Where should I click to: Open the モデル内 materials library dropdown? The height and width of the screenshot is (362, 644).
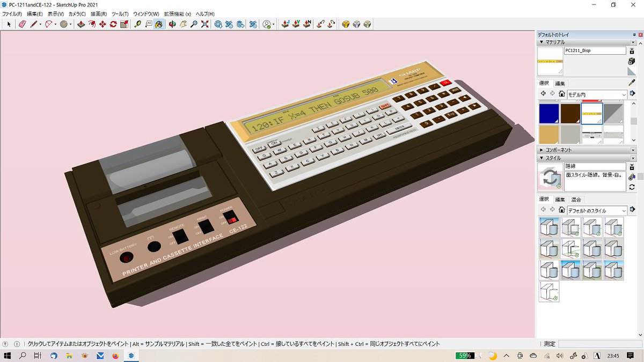[597, 94]
